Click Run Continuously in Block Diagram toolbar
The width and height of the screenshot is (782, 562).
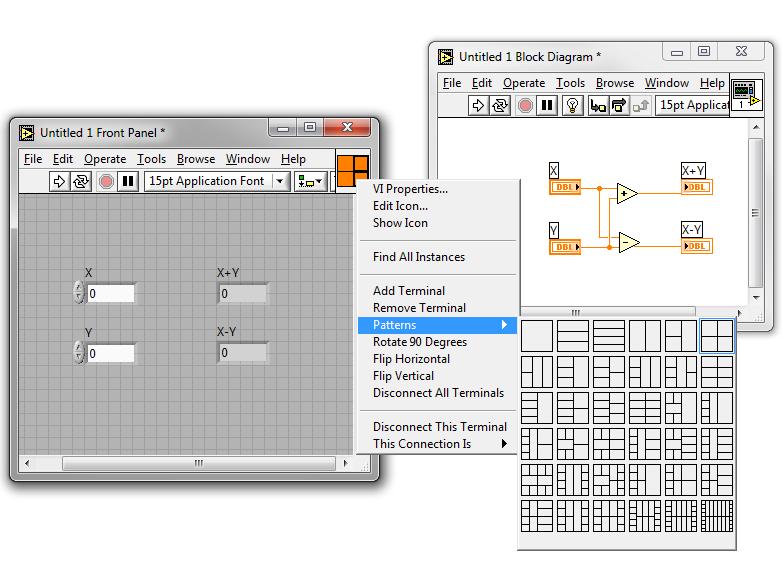click(500, 105)
